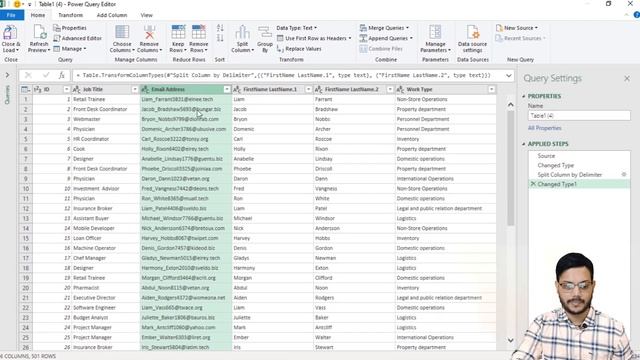Collapse the PROPERTIES section
The width and height of the screenshot is (640, 360).
click(x=524, y=96)
